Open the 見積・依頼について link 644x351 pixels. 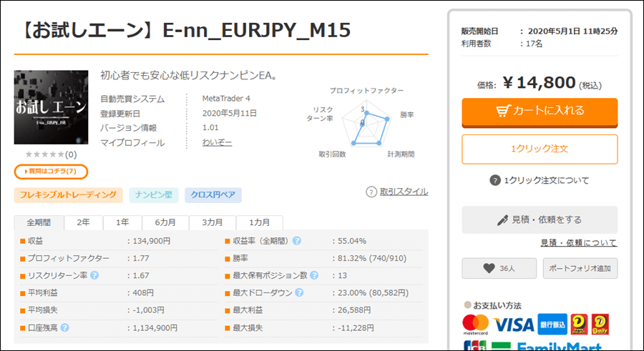pyautogui.click(x=579, y=242)
